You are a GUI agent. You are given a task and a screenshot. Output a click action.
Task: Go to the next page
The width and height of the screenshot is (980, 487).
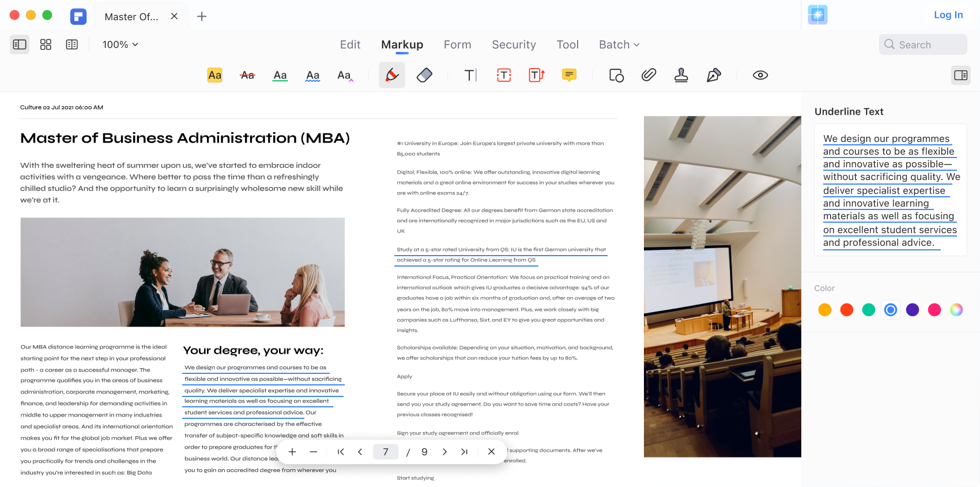click(x=444, y=452)
